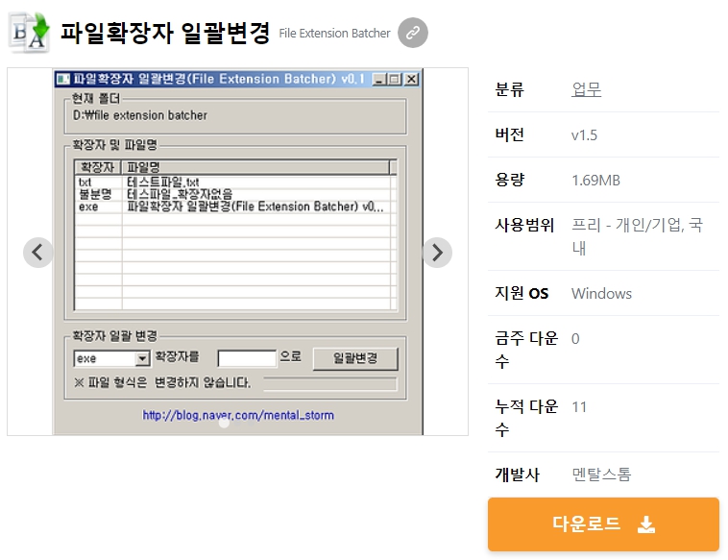The height and width of the screenshot is (560, 728).
Task: Click the 금주 다운수 label
Action: tap(526, 350)
